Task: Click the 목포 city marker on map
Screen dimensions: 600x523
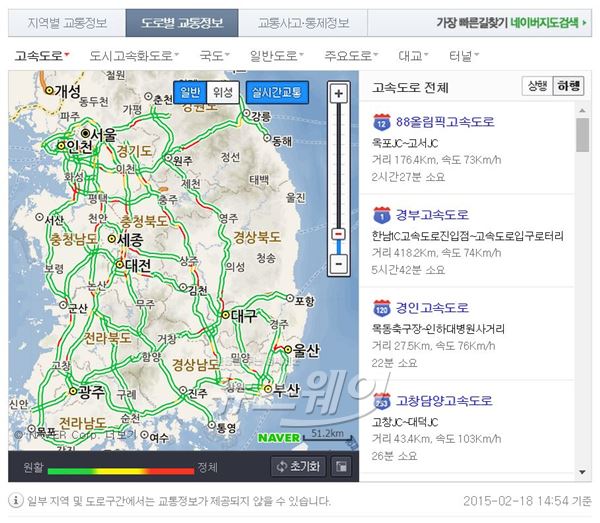Action: click(x=32, y=429)
